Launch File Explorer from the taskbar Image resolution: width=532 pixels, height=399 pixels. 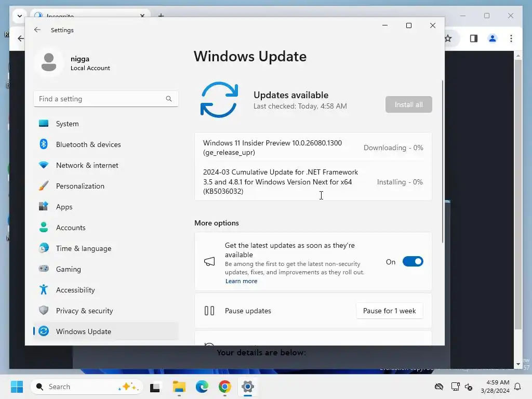(x=179, y=387)
